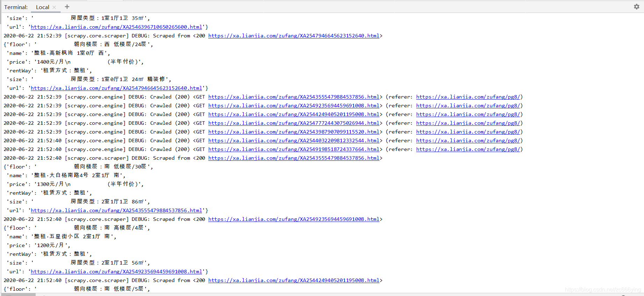The width and height of the screenshot is (644, 296).
Task: Click the floor text '南 低楼层/30层'
Action: [125, 167]
